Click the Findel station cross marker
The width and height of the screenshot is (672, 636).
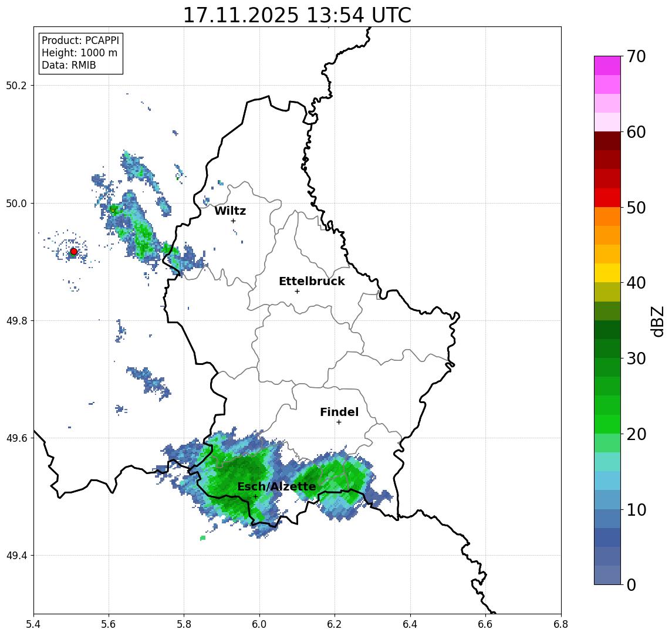[339, 422]
